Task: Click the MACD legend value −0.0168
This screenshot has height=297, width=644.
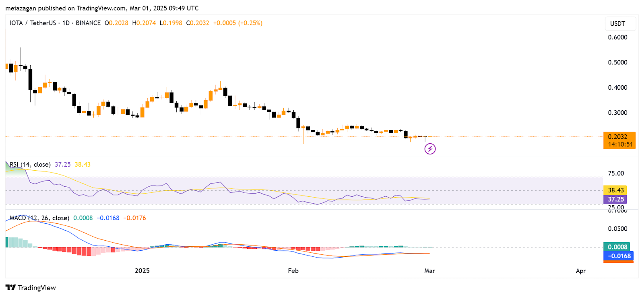Action: pyautogui.click(x=108, y=218)
